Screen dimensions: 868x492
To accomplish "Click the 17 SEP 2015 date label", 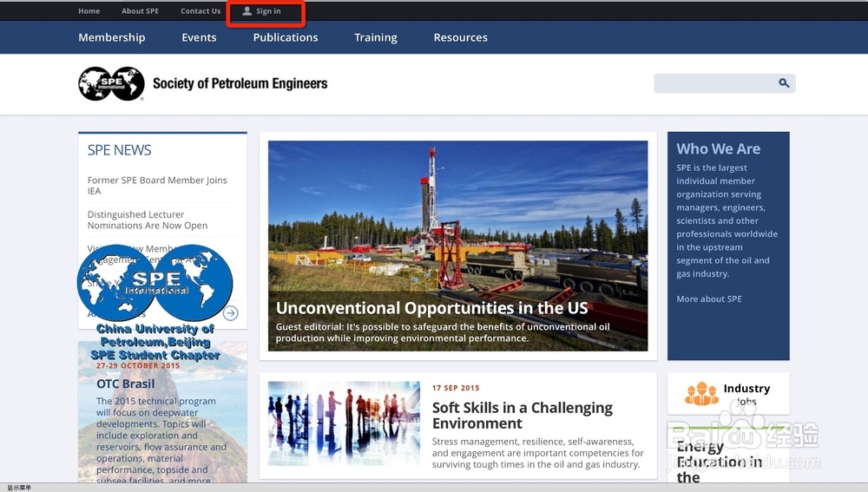I will click(x=456, y=388).
